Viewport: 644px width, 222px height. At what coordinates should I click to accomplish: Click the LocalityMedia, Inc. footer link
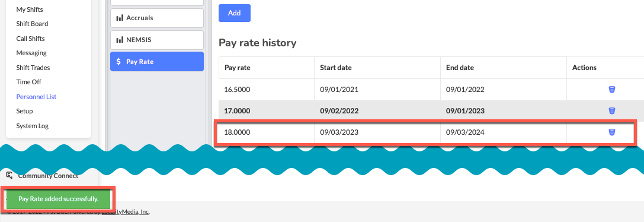[x=126, y=212]
